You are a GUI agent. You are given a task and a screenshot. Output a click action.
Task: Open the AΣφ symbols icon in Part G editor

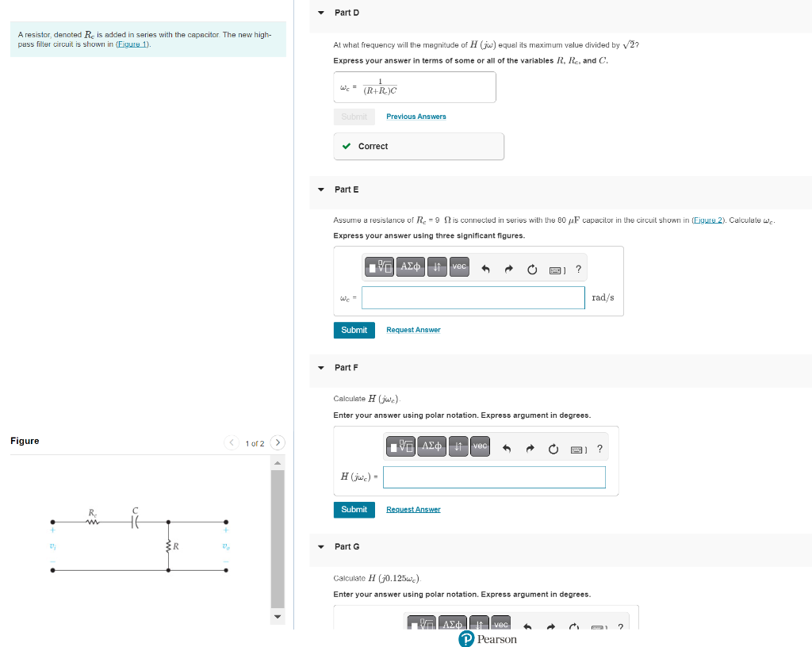(452, 624)
